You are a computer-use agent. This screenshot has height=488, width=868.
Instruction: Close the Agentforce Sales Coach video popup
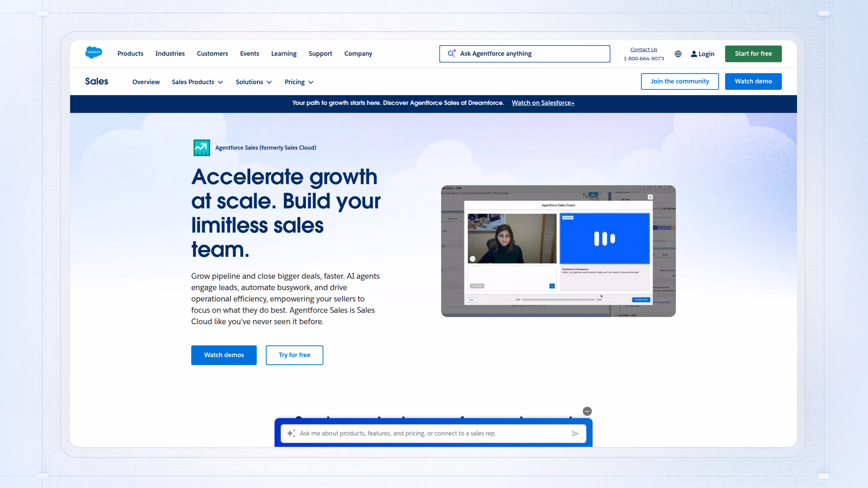[x=650, y=197]
